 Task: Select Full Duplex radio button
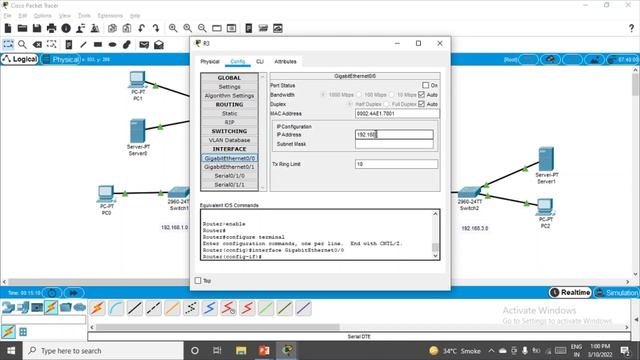(386, 104)
